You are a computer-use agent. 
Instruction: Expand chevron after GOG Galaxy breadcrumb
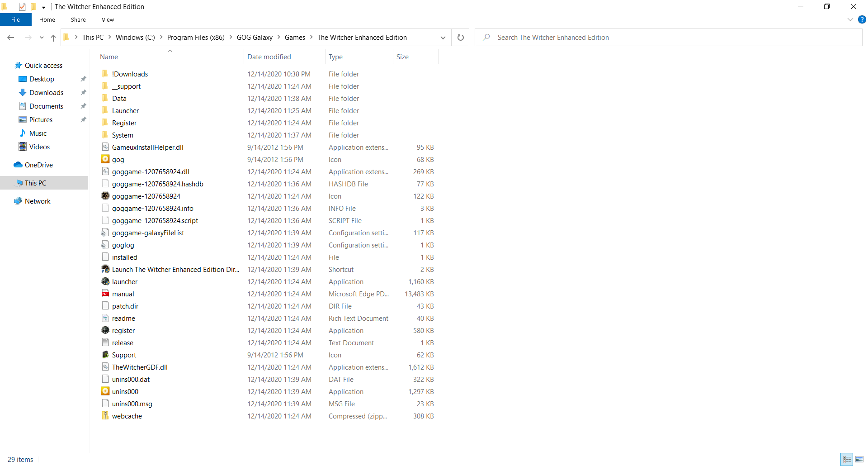click(278, 38)
